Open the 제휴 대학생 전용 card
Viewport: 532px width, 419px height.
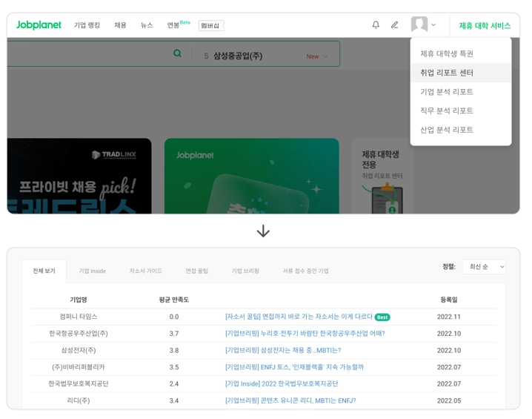[383, 176]
